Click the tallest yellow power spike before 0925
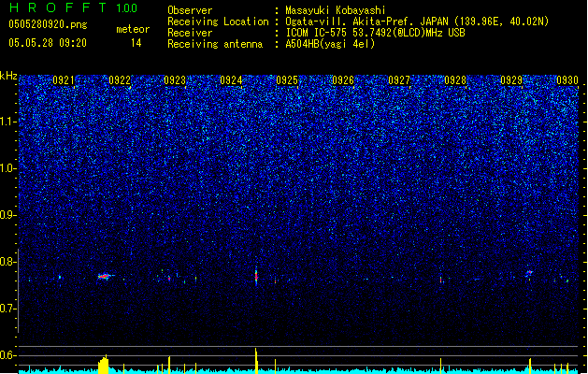This screenshot has height=374, width=588. [x=256, y=361]
